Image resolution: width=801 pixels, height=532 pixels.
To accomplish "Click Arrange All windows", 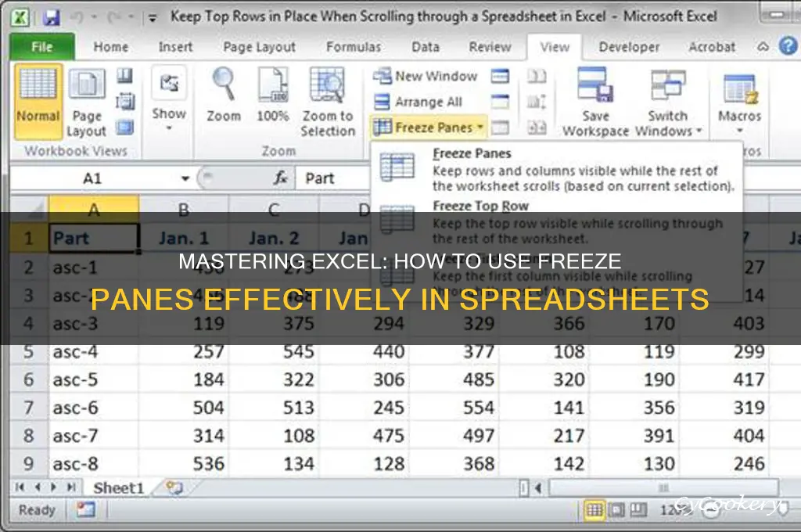I will 418,102.
